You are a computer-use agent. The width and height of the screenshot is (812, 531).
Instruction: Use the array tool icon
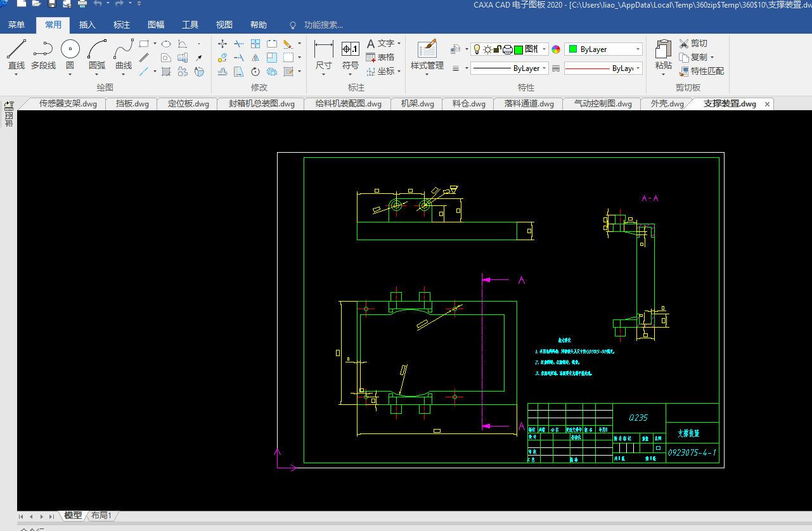click(x=255, y=44)
